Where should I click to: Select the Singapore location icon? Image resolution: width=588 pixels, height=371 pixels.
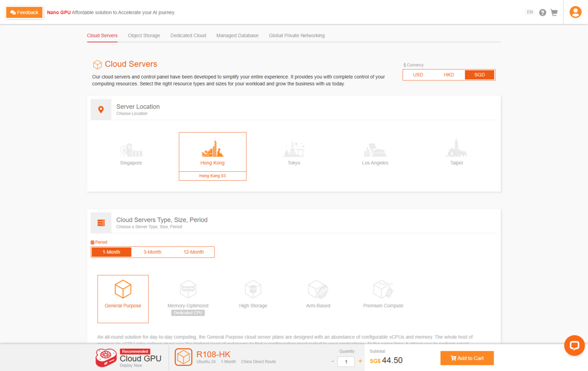131,150
